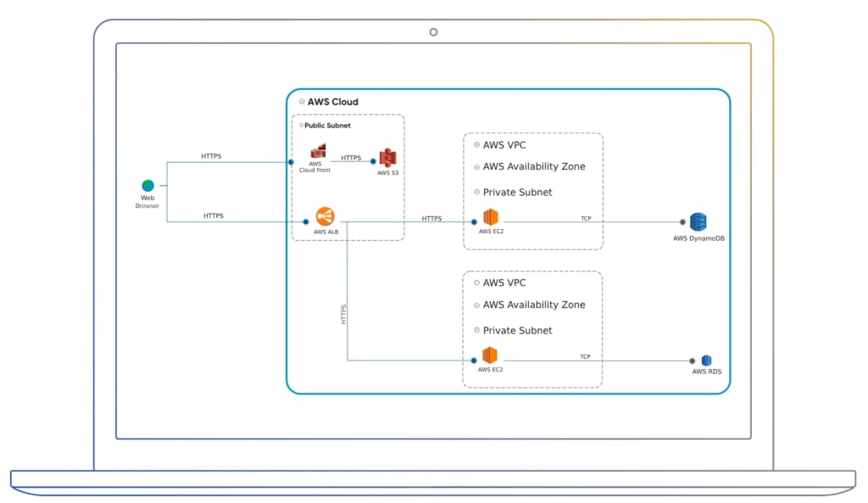Expand the Private Subnet entry in lower panel

click(x=475, y=331)
